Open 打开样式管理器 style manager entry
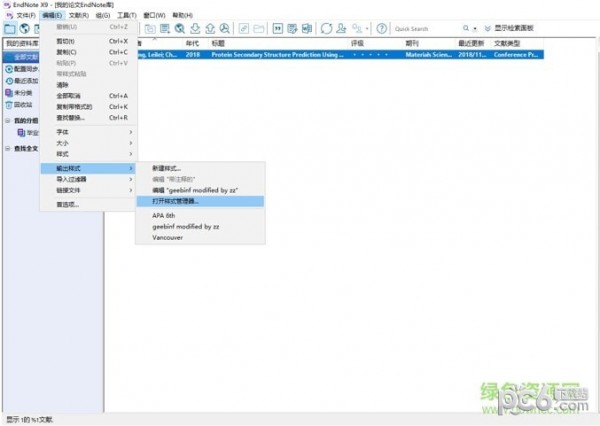 coord(200,201)
